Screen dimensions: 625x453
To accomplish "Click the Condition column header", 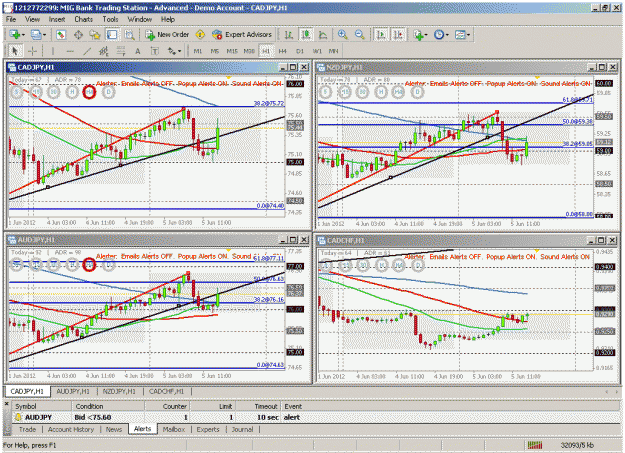I will click(108, 406).
